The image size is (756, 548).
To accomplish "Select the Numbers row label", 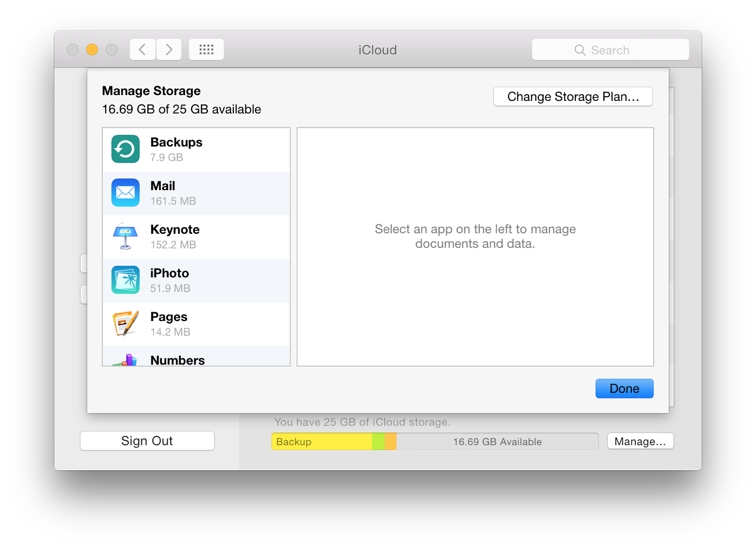I will click(x=178, y=360).
